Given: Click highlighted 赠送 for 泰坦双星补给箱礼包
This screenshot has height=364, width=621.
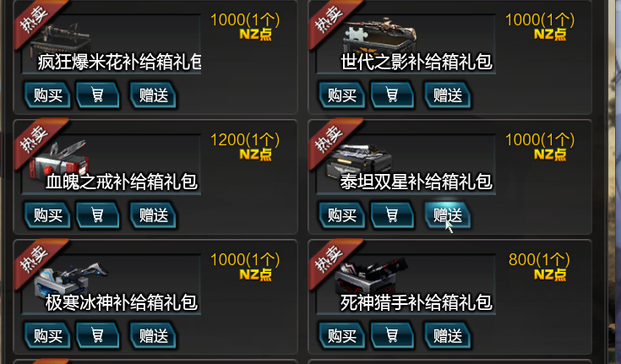Looking at the screenshot, I should pos(448,215).
